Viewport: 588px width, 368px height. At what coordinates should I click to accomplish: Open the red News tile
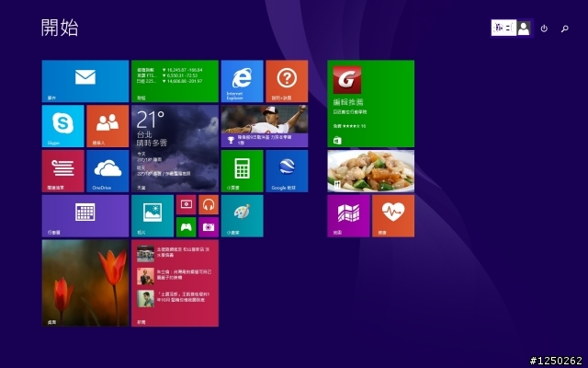175,283
